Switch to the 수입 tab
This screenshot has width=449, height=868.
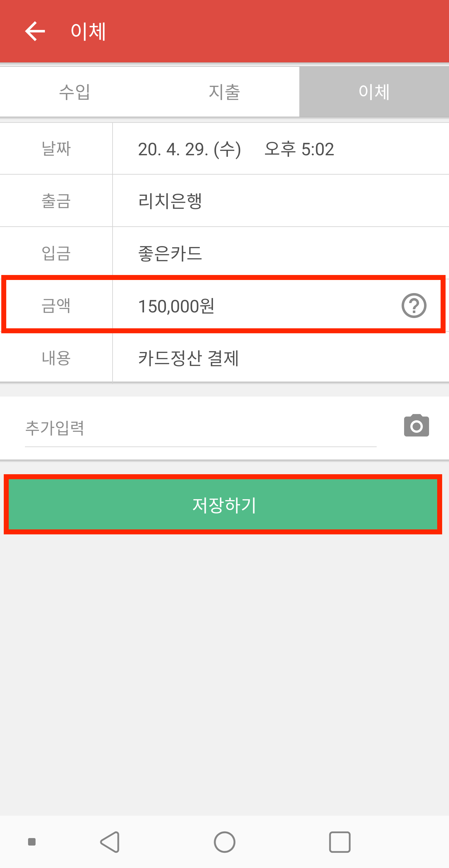pyautogui.click(x=75, y=92)
